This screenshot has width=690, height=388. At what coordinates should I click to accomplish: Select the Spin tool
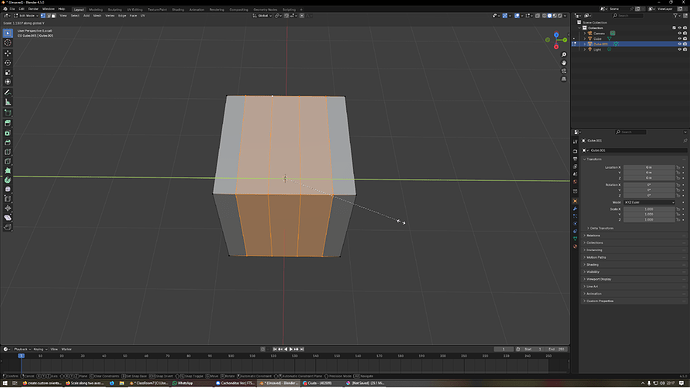tap(7, 180)
